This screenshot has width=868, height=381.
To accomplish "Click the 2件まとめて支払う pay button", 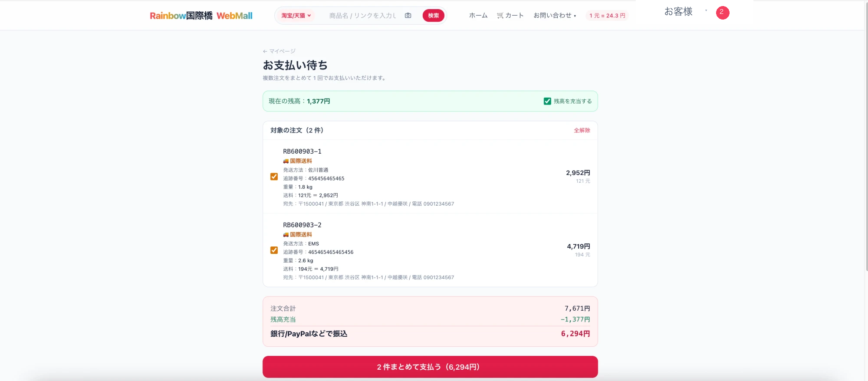I will point(430,367).
